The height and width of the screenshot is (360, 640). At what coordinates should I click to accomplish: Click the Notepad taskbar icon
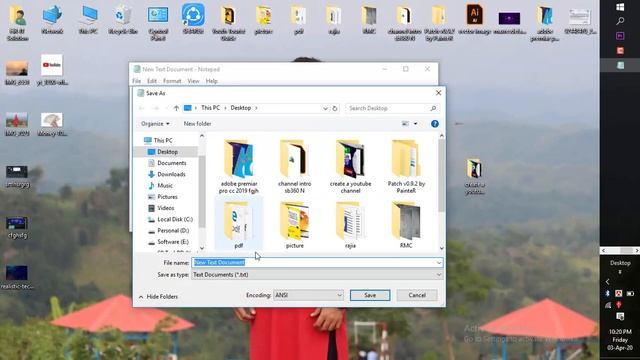pyautogui.click(x=620, y=65)
